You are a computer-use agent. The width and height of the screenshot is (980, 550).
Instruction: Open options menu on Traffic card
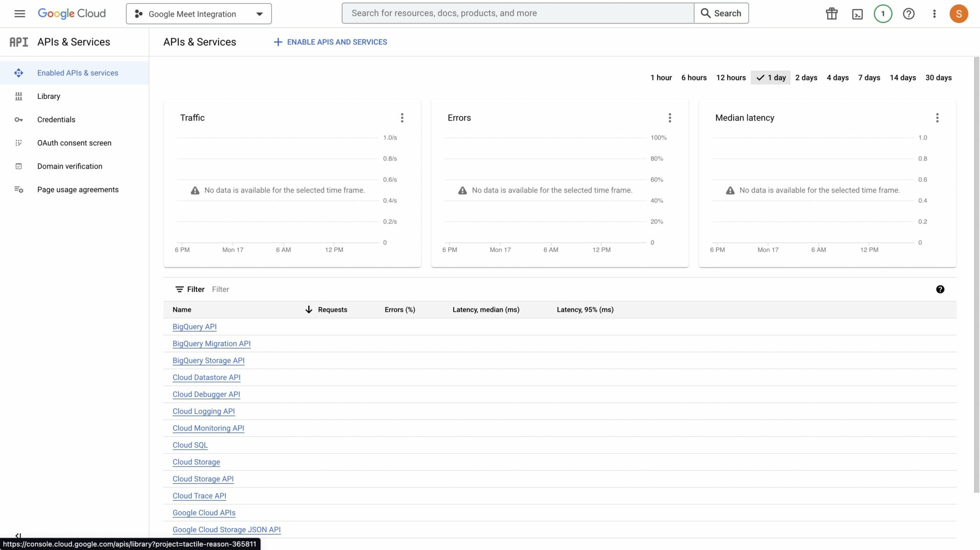tap(402, 118)
